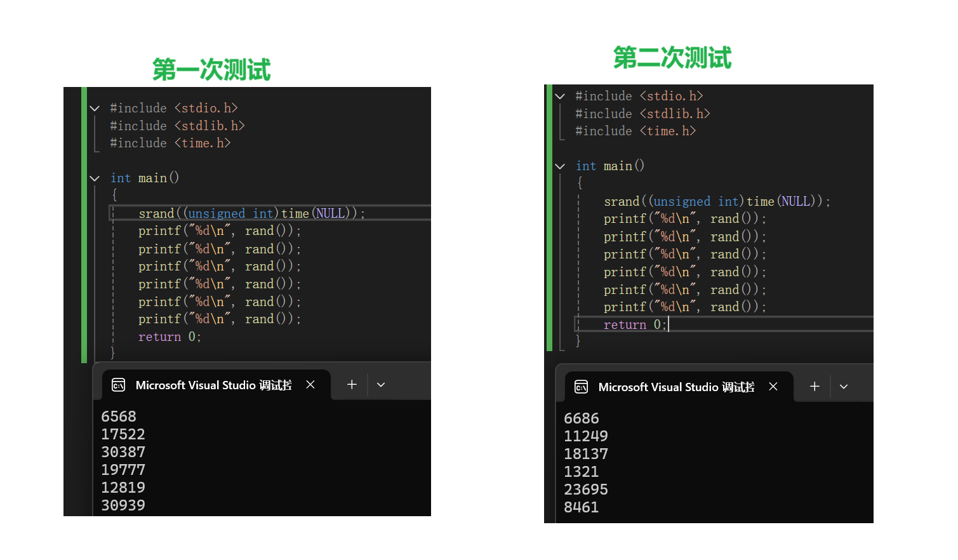Add a new tab in the left console
This screenshot has height=560, width=958.
352,385
